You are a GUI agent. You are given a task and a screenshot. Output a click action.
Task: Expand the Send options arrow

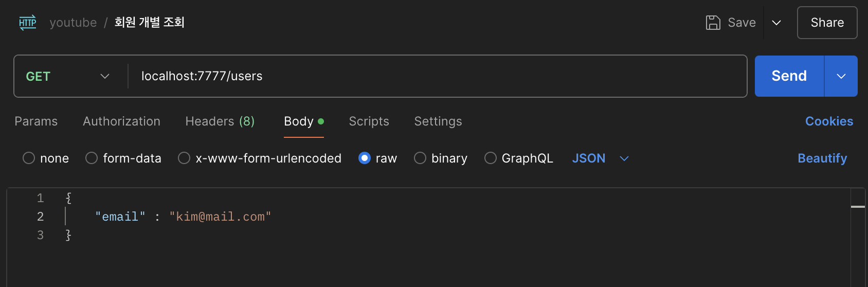point(841,76)
